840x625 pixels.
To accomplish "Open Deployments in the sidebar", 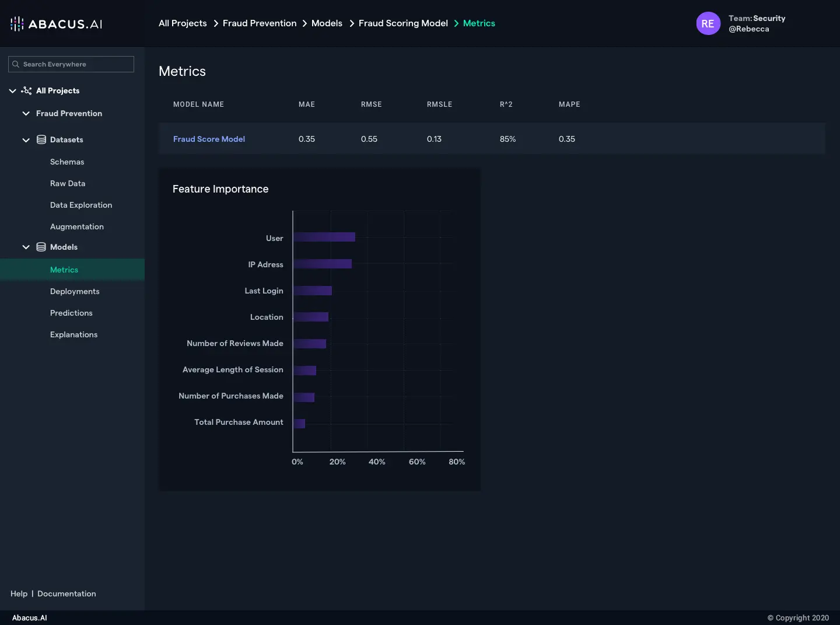I will [75, 291].
